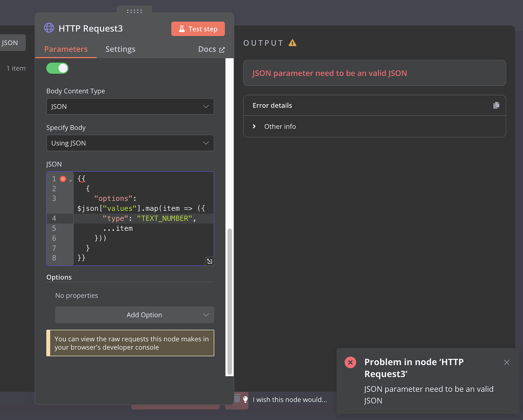Collapse code with fold arrow on line 1
The width and height of the screenshot is (523, 420).
point(71,180)
